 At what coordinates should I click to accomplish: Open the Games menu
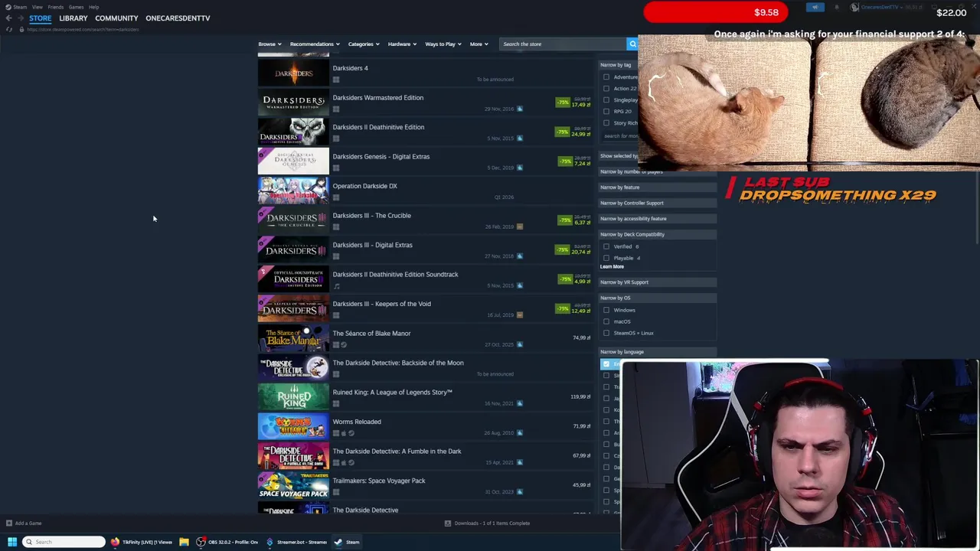(x=76, y=7)
